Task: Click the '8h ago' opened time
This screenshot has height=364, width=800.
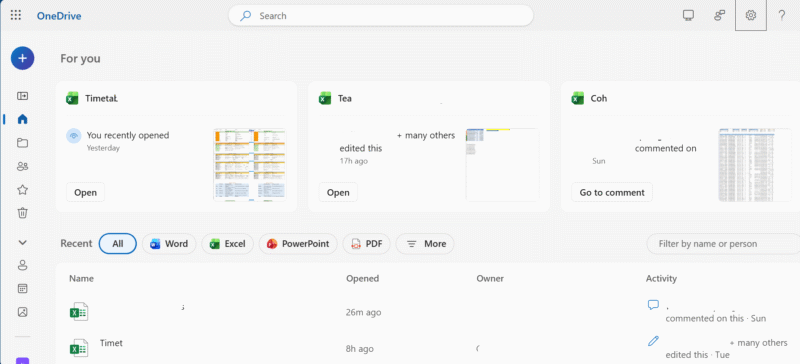Action: [360, 349]
